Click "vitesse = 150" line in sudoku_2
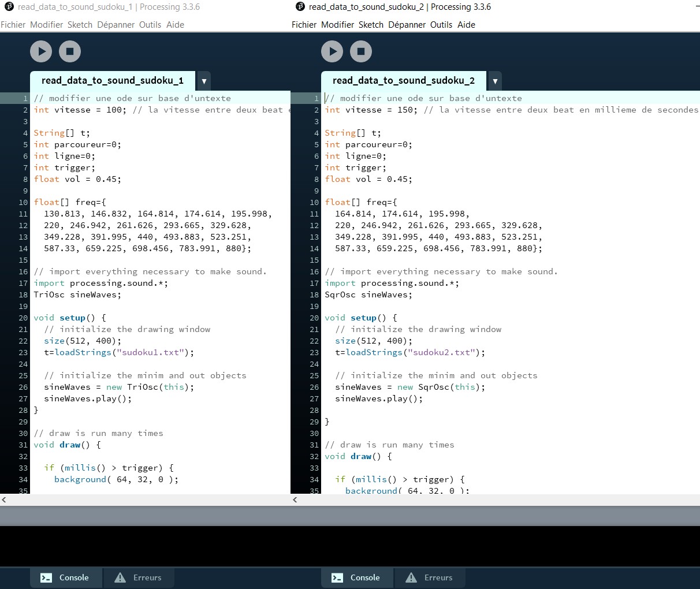The height and width of the screenshot is (589, 700). [511, 110]
